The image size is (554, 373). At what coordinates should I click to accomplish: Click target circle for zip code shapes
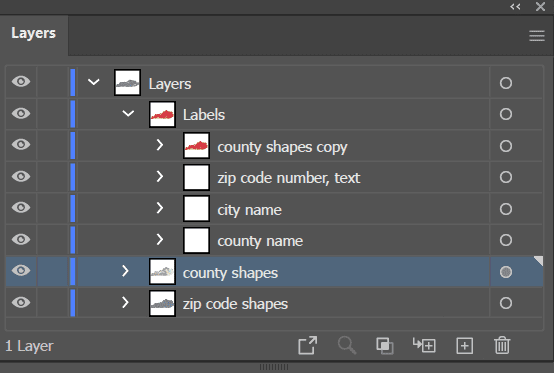(x=506, y=303)
